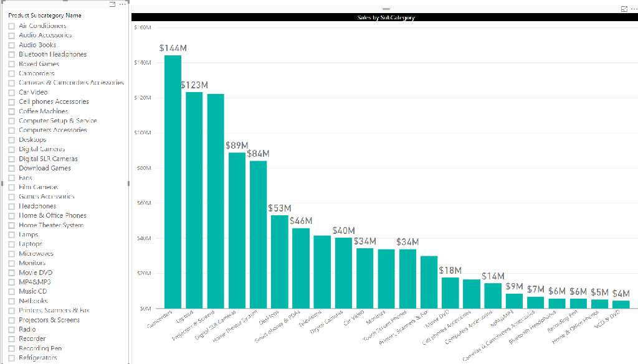Click the Movie DVD $18M bar

(450, 293)
